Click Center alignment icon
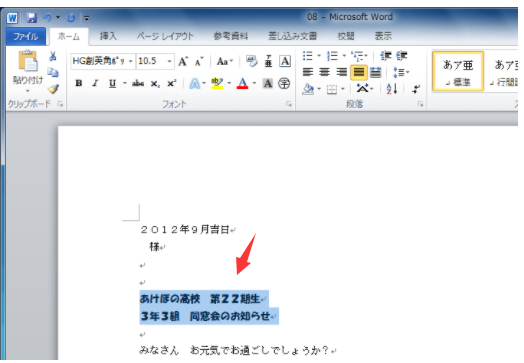 tap(324, 72)
